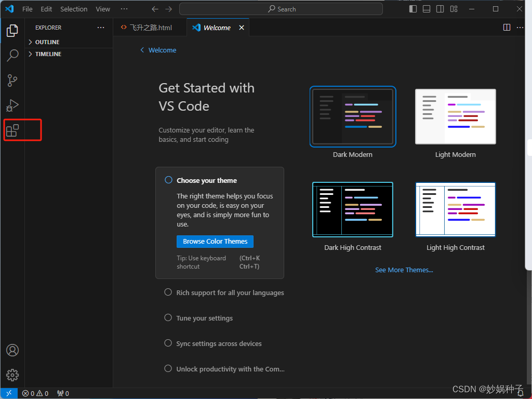Show errors and warnings in status bar

tap(35, 394)
